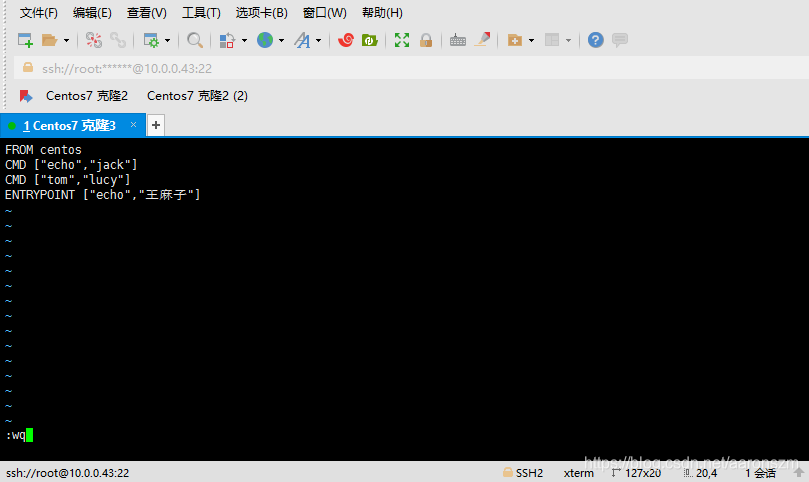Click the red bookmark flag icon

tap(26, 96)
